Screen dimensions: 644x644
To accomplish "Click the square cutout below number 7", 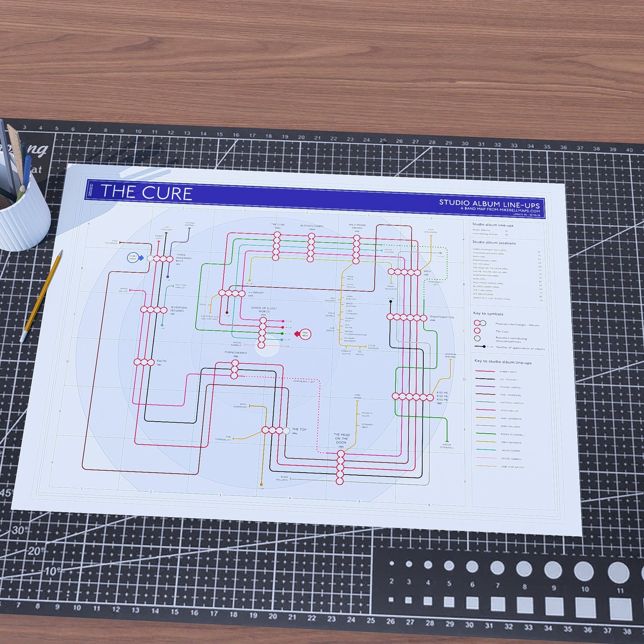I will (498, 604).
